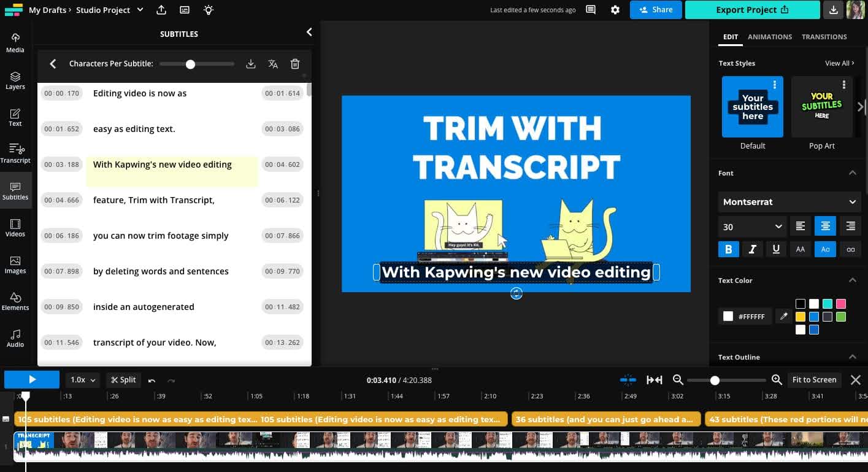Open the 1.0x playback speed dropdown
The width and height of the screenshot is (868, 472).
83,380
